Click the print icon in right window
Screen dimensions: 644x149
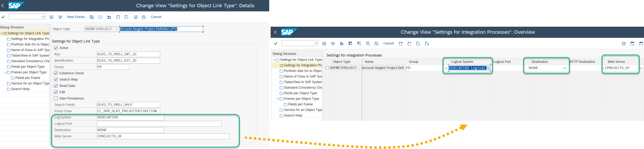click(x=623, y=44)
